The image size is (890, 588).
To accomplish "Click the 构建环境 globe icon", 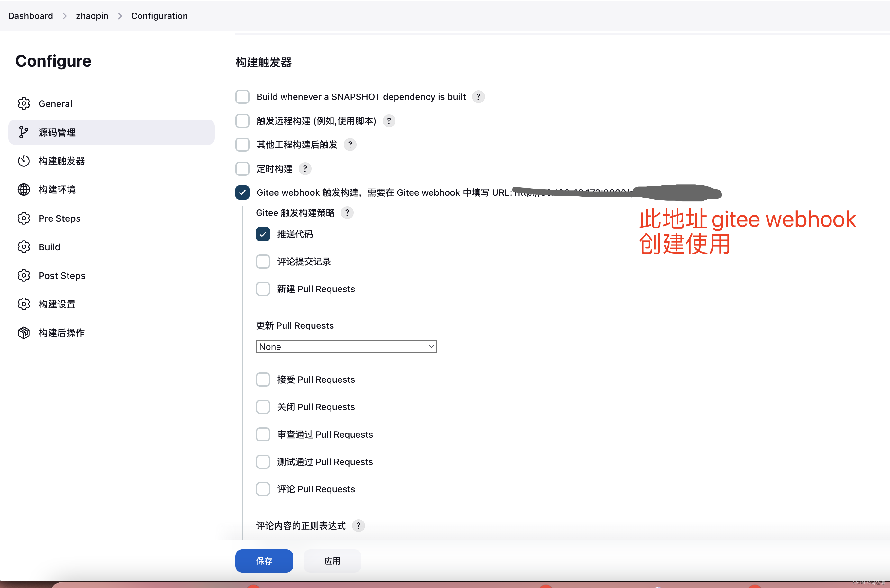I will click(x=24, y=189).
